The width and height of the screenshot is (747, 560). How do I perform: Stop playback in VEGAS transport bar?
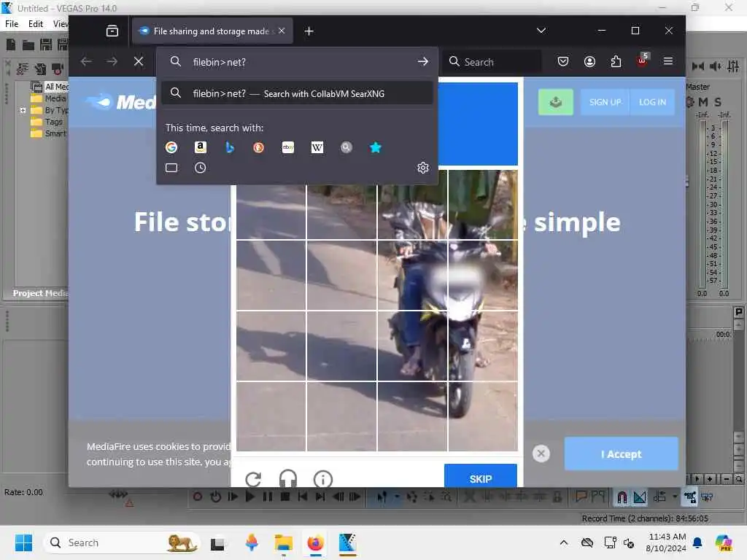[x=285, y=497]
